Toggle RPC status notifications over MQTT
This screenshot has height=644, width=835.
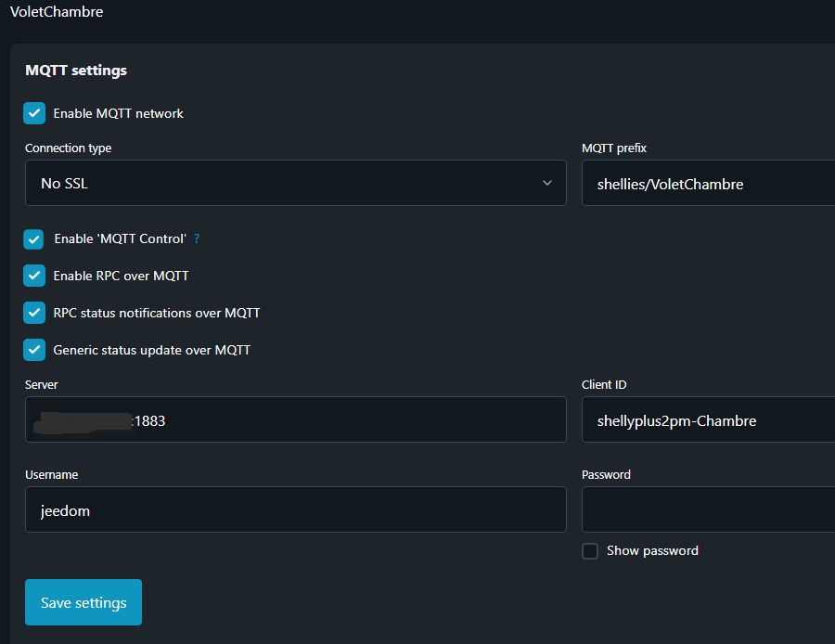pyautogui.click(x=34, y=313)
